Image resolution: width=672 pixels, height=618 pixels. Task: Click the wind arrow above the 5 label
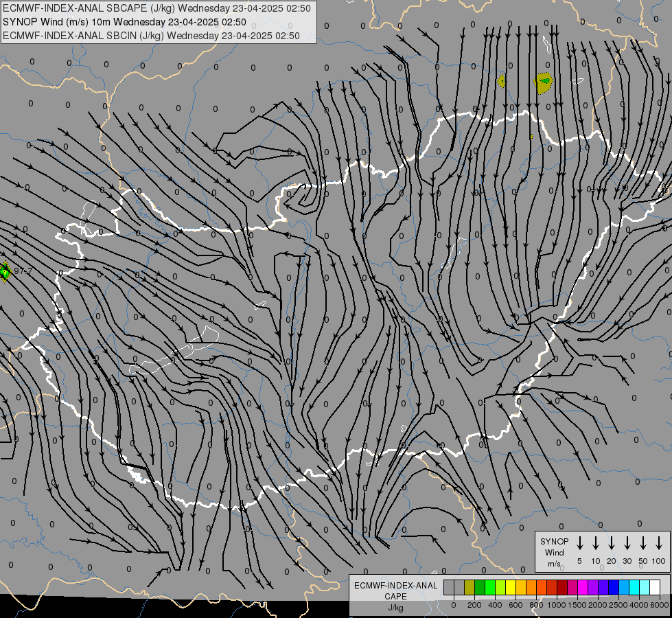pyautogui.click(x=579, y=542)
